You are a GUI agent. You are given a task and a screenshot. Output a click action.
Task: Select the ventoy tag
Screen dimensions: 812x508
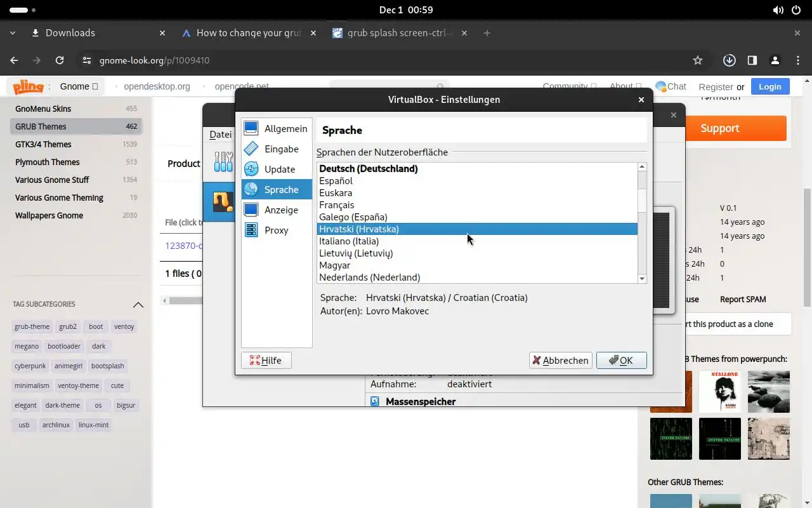124,326
